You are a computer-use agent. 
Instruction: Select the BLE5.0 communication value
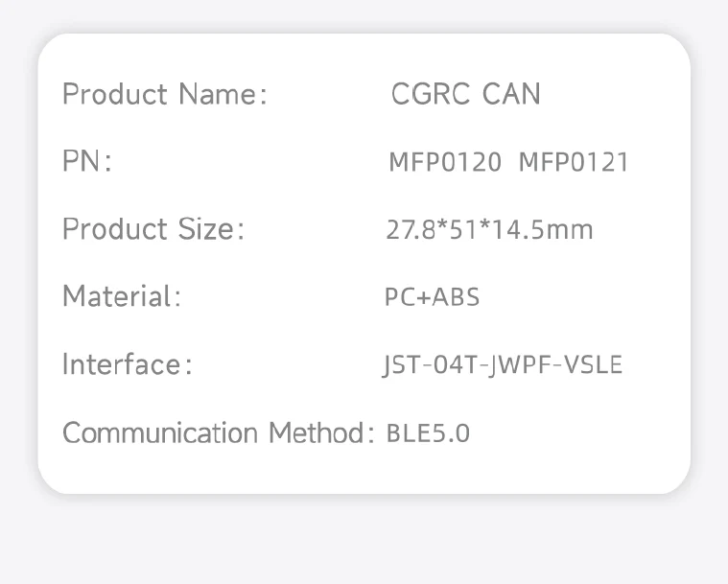point(428,433)
